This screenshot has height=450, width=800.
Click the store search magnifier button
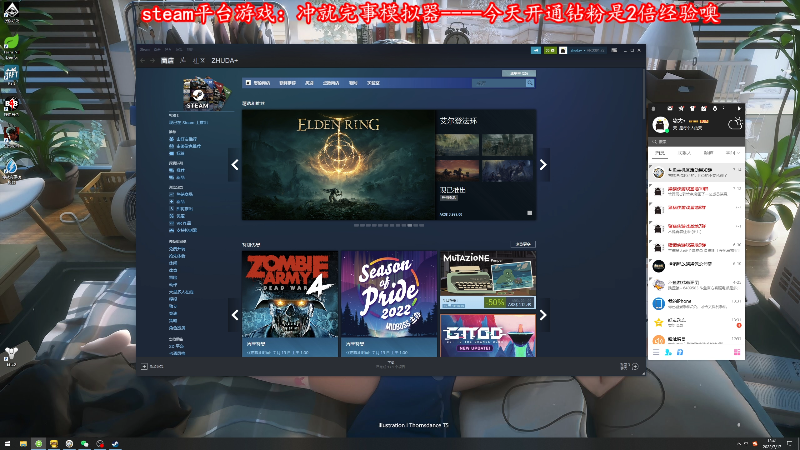530,83
